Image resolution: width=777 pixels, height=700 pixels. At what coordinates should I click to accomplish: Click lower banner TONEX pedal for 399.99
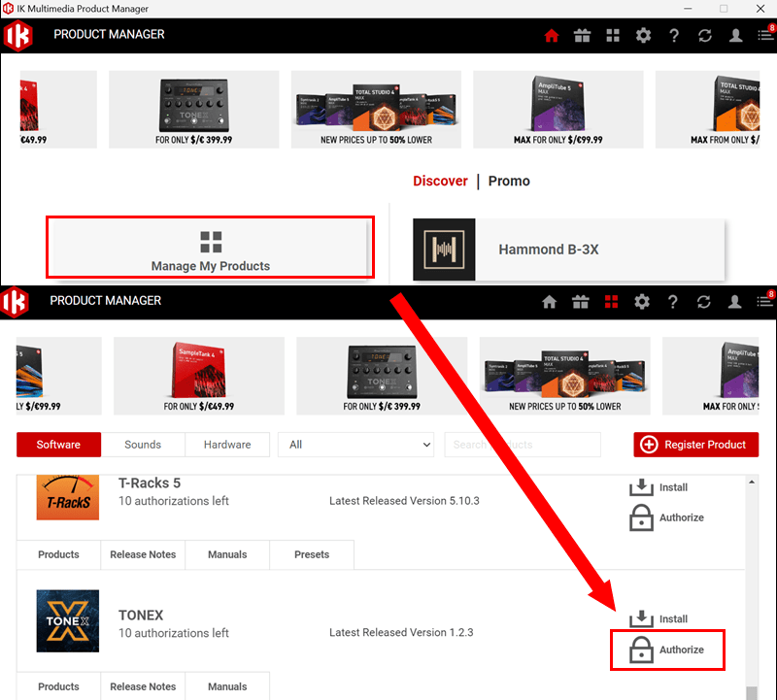[382, 376]
